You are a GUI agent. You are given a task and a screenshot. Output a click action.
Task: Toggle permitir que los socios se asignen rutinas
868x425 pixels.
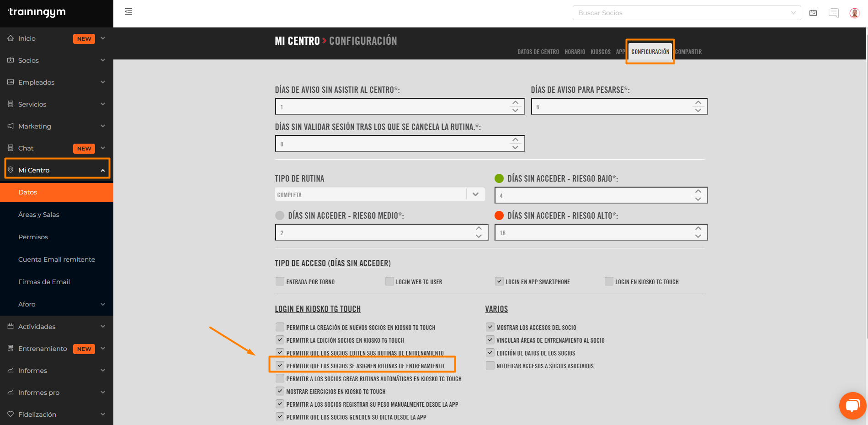280,366
